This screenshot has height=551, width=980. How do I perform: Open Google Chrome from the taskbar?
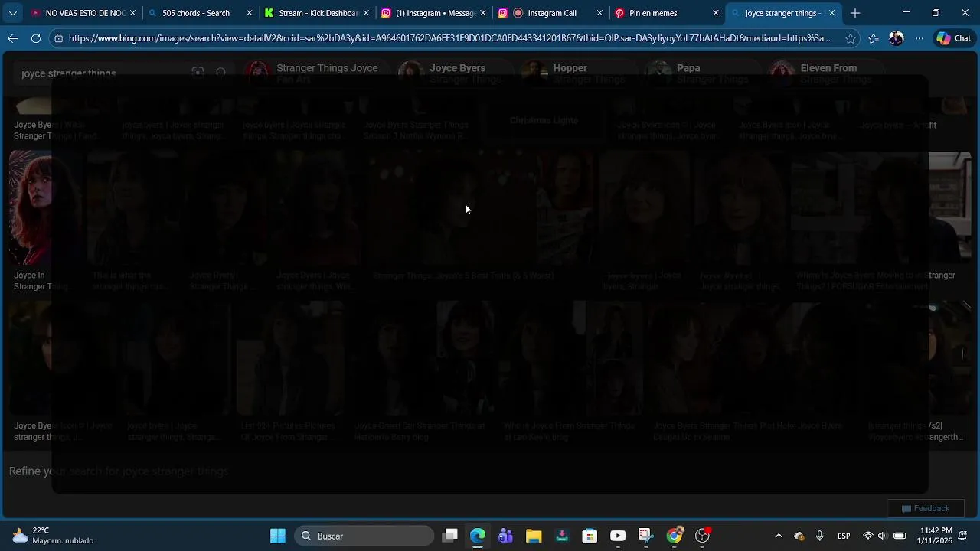click(674, 536)
